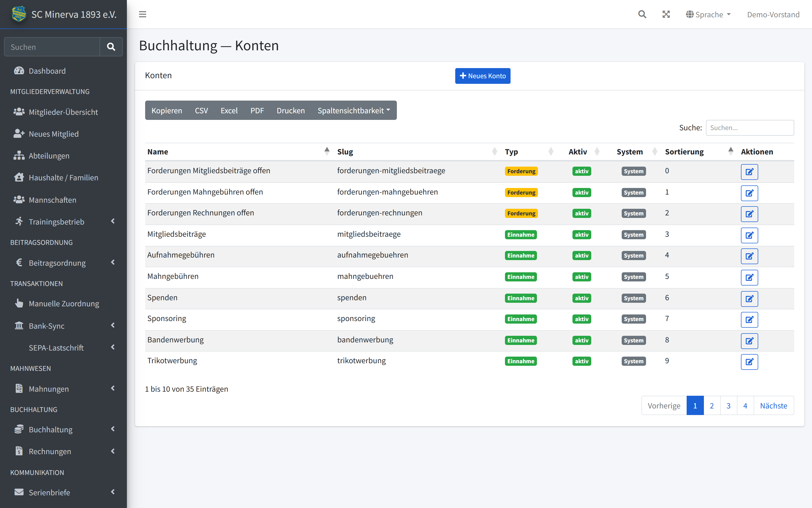Toggle the sidebar hamburger menu
Screen dimensions: 812x508
point(143,14)
